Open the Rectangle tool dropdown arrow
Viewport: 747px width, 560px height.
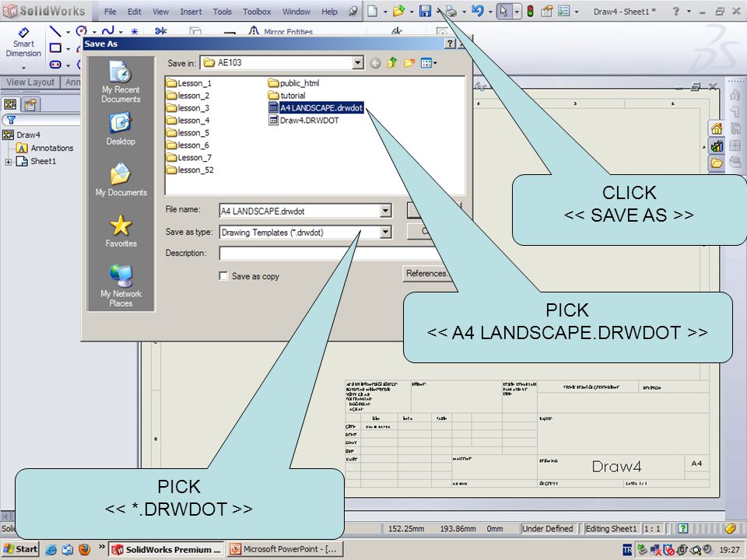click(x=68, y=48)
